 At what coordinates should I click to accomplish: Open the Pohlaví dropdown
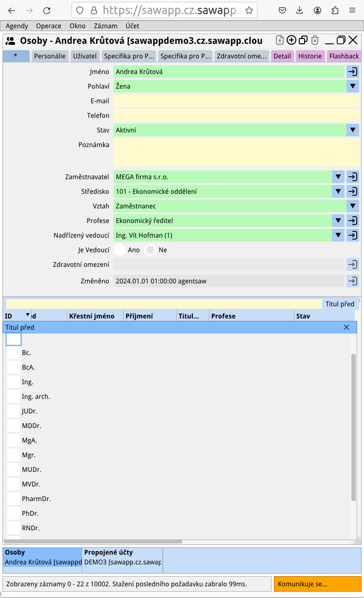point(353,86)
